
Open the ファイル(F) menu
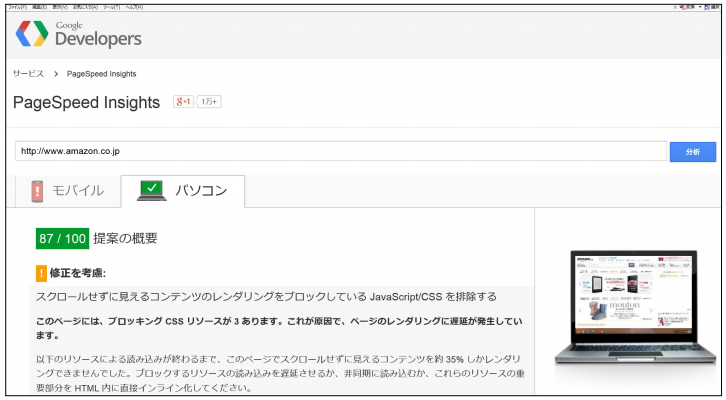coord(18,7)
